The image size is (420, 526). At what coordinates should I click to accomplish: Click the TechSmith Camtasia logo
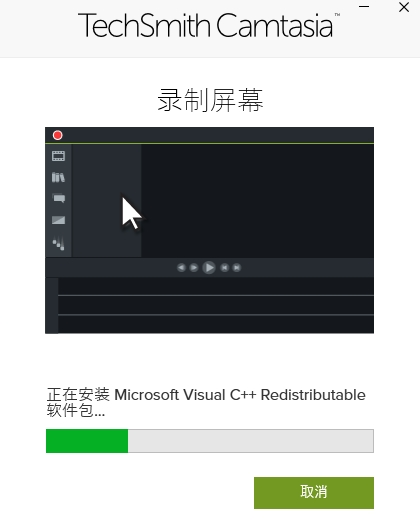tap(208, 25)
